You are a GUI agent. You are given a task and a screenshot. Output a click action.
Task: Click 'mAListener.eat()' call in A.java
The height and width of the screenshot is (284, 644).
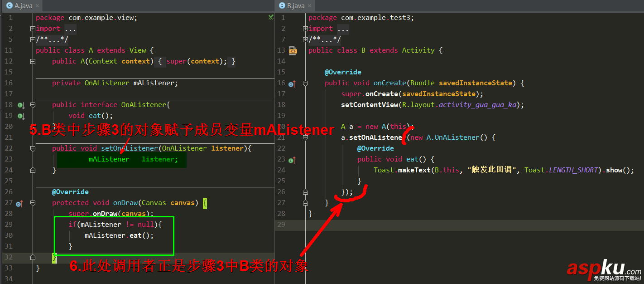point(119,235)
